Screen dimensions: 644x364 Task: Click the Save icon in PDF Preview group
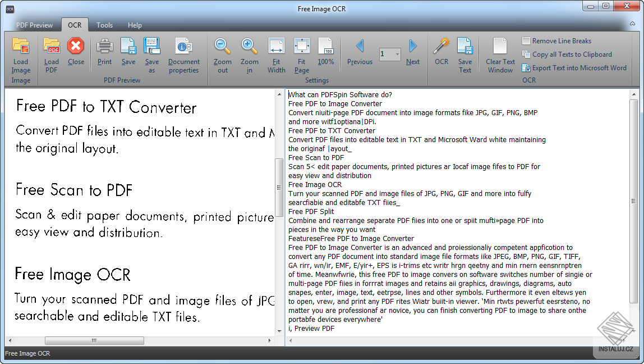[128, 46]
